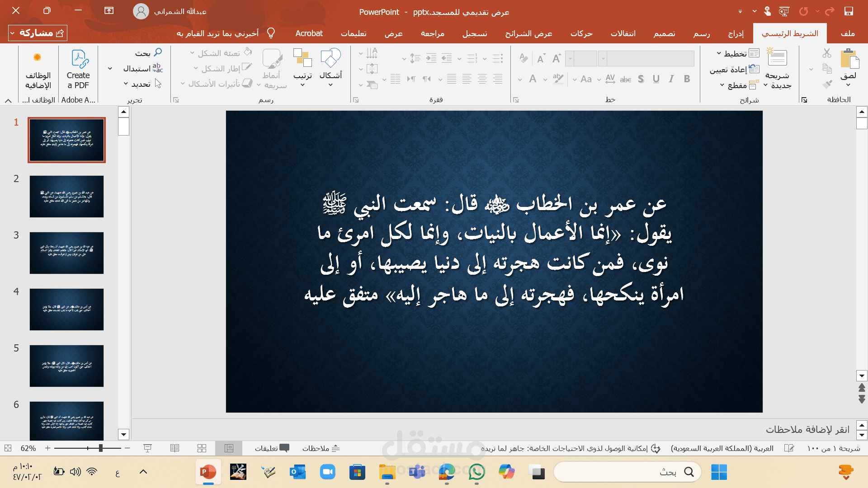Image resolution: width=868 pixels, height=488 pixels.
Task: Click the Fit slide to window icon
Action: (8, 448)
